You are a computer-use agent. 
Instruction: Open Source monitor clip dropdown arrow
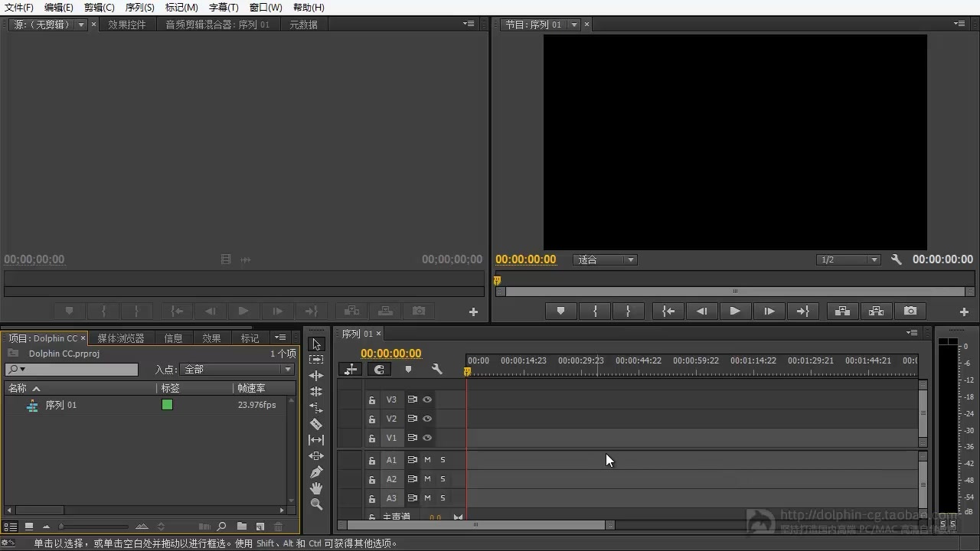point(81,24)
